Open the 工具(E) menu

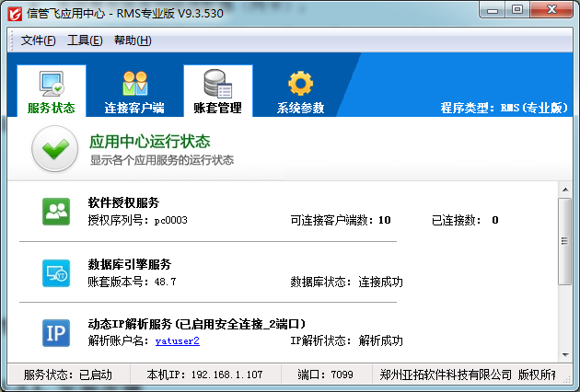pos(85,40)
